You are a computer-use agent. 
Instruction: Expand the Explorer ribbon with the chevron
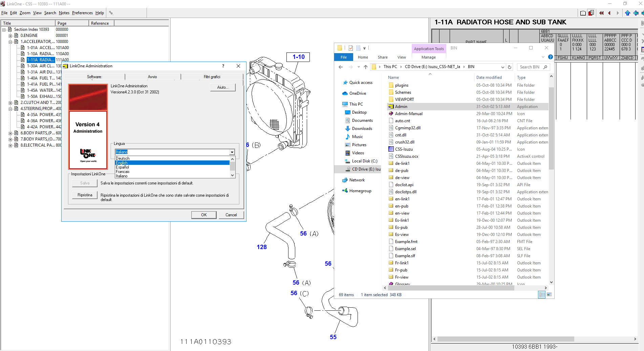(x=543, y=57)
